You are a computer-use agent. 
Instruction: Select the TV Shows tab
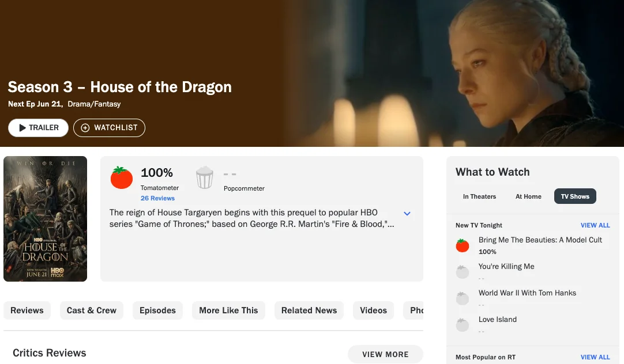[x=575, y=196]
